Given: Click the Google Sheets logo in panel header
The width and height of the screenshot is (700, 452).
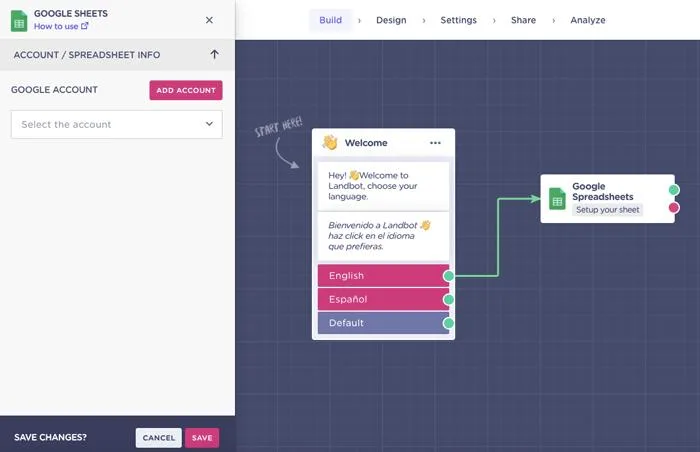Looking at the screenshot, I should pos(19,21).
